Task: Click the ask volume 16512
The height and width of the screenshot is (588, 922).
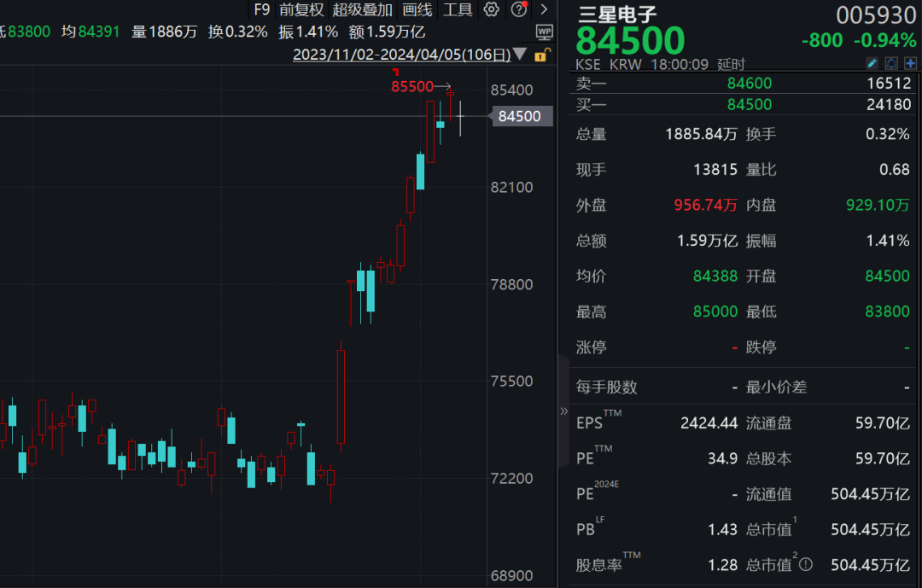Action: (x=889, y=84)
